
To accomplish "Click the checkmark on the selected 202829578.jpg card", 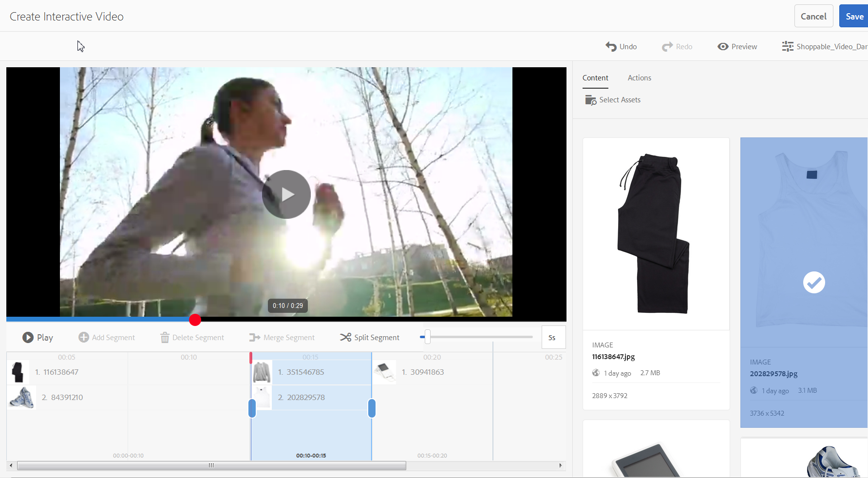I will click(814, 282).
